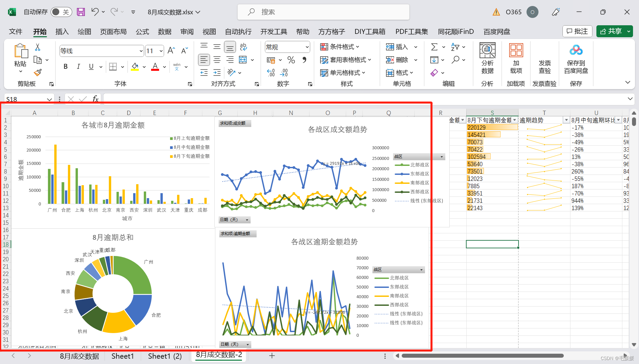Click the search box in title bar
The width and height of the screenshot is (639, 364).
(x=323, y=12)
